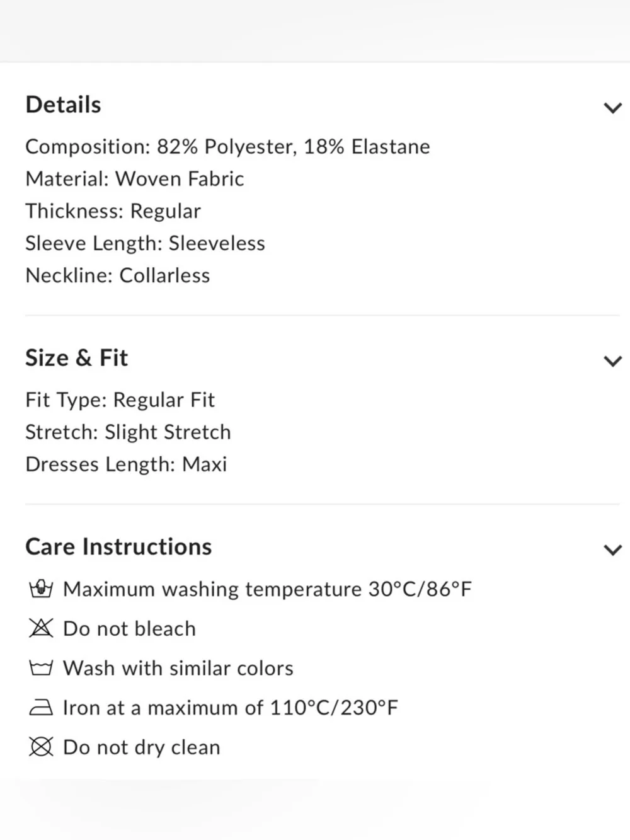Click Neckline: Collarless text

(117, 275)
